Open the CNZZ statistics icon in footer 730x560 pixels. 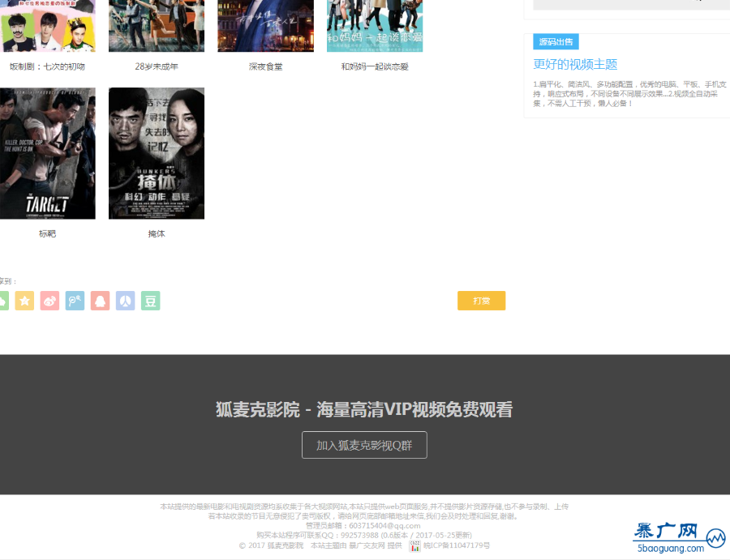pyautogui.click(x=414, y=545)
